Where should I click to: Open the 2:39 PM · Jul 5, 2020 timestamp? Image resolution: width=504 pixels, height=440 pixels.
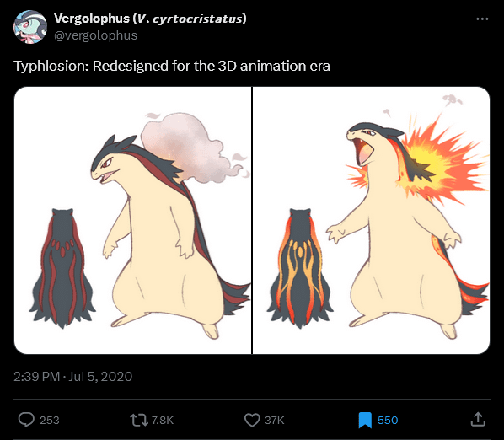tap(73, 377)
